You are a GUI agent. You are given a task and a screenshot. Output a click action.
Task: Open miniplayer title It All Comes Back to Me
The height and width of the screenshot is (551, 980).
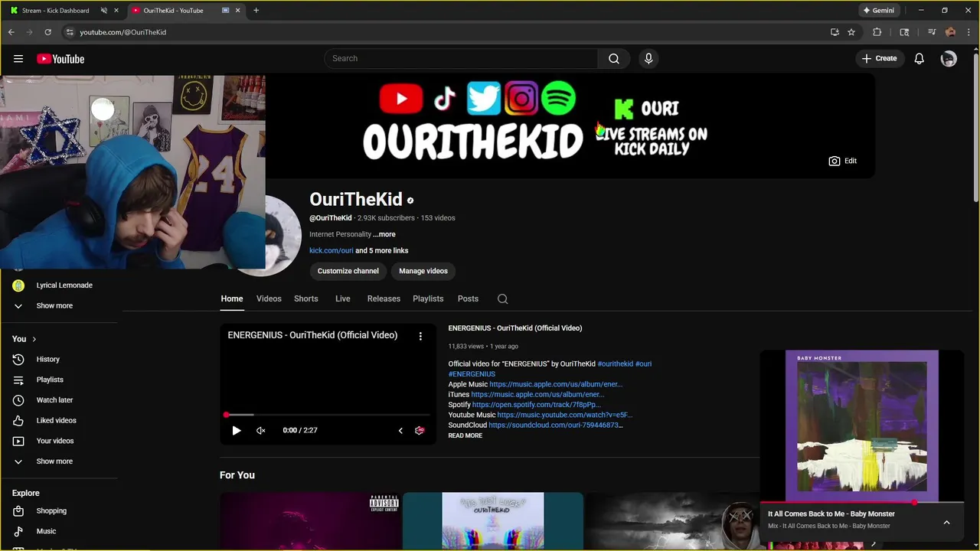tap(831, 514)
